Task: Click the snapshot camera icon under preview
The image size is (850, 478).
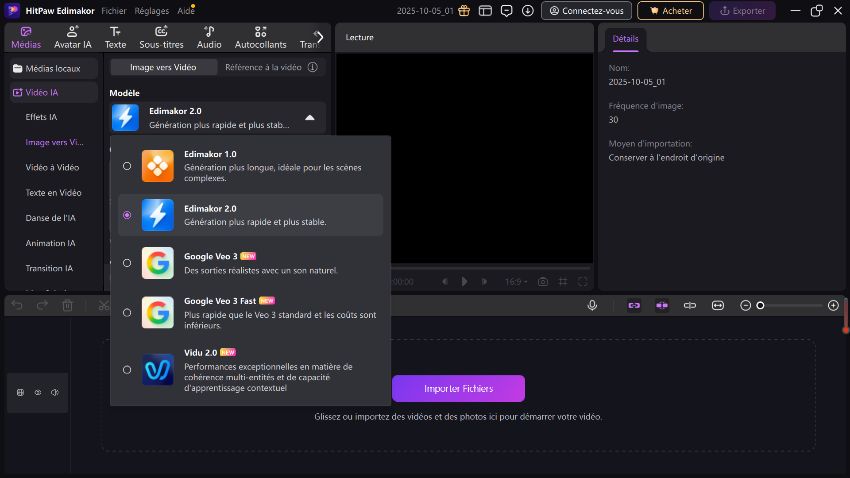Action: point(543,282)
